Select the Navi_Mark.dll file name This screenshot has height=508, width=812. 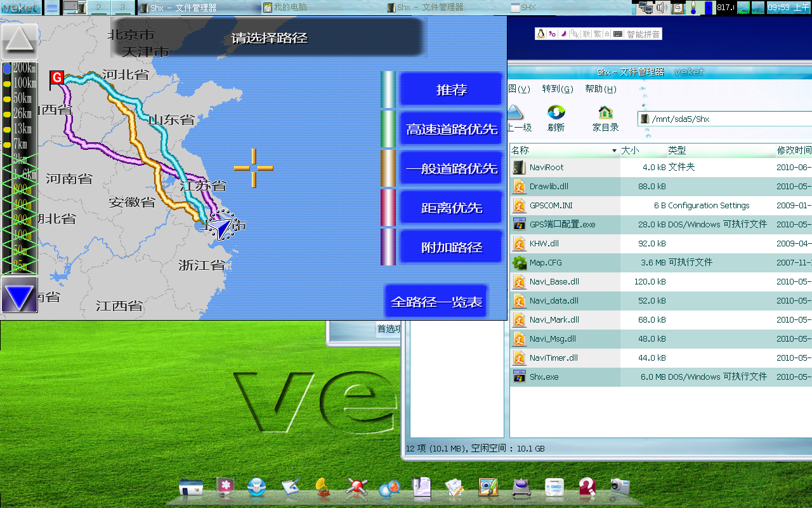pyautogui.click(x=554, y=320)
